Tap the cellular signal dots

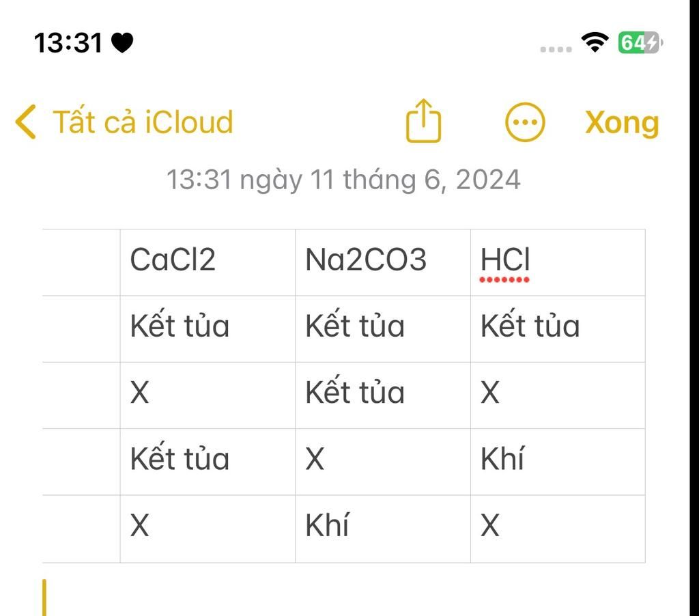coord(556,49)
